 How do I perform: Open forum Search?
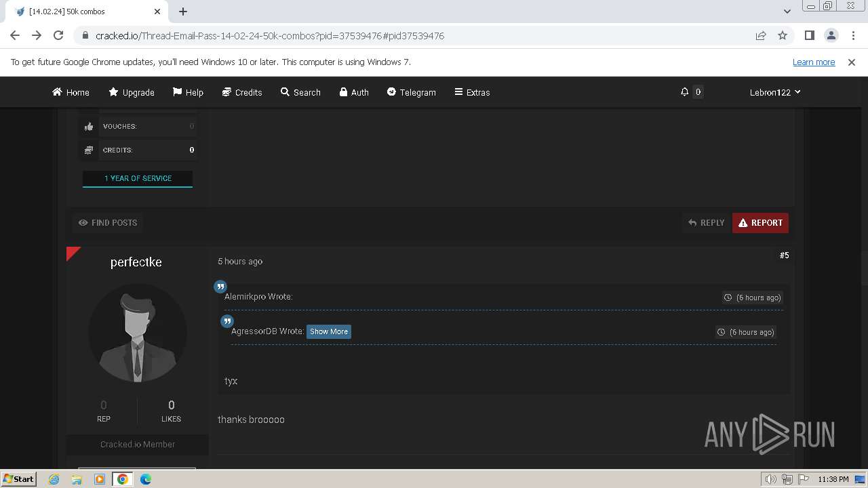click(300, 92)
